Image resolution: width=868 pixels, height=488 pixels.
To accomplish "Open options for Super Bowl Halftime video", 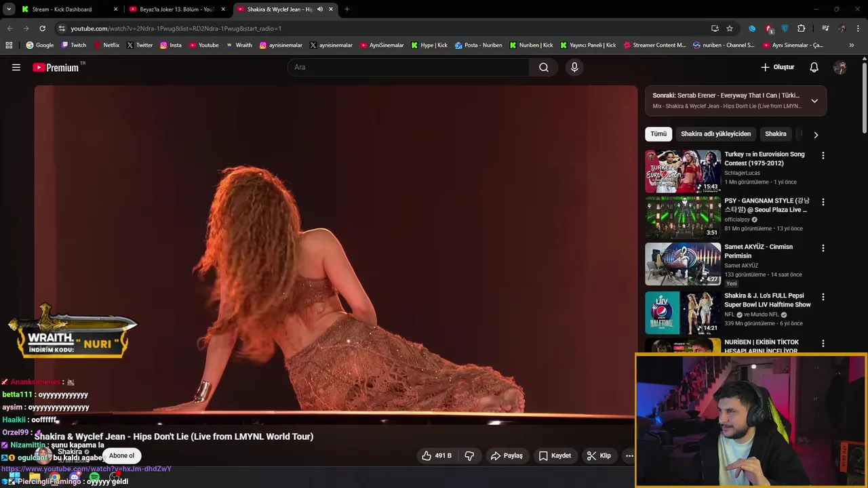I will [823, 297].
